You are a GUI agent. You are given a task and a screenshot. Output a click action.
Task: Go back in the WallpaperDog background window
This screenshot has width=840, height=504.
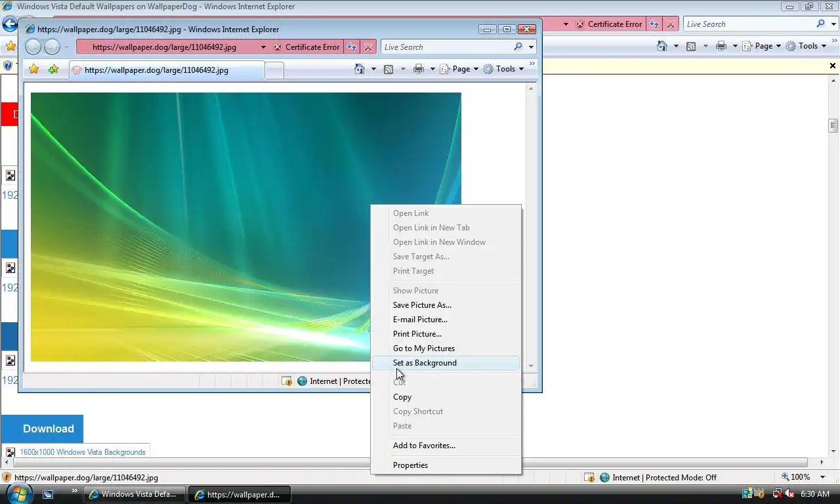9,24
